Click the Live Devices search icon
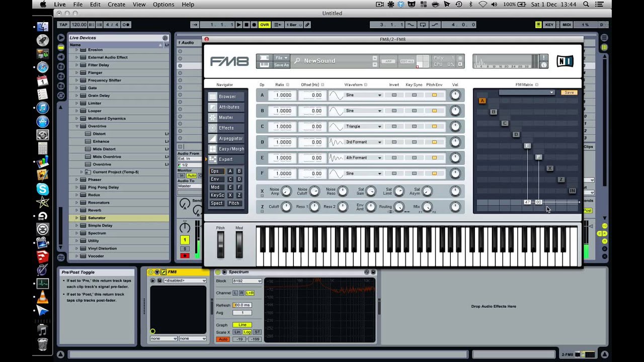 click(x=165, y=38)
